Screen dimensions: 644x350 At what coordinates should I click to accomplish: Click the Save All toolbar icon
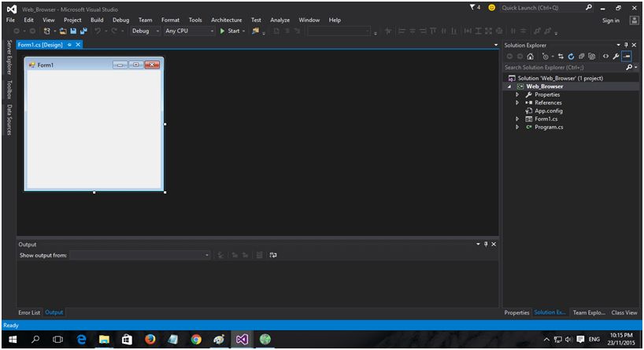tap(83, 31)
